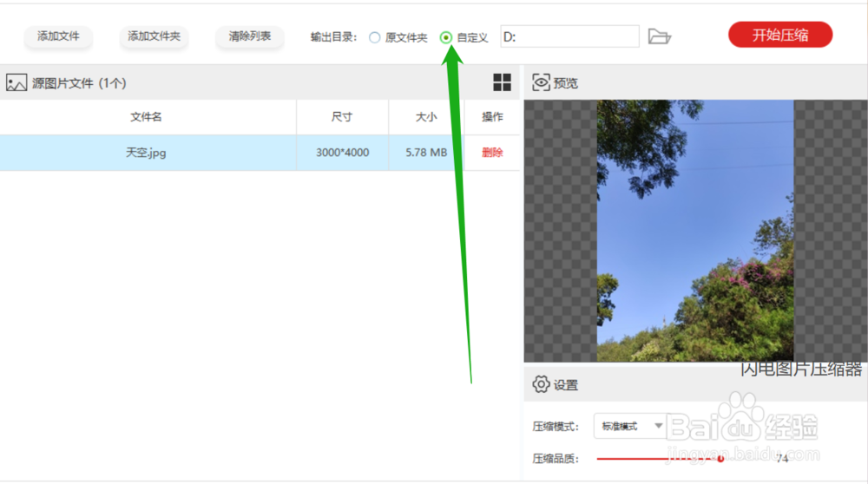
Task: Click the 添加文件夹 button
Action: pyautogui.click(x=154, y=36)
